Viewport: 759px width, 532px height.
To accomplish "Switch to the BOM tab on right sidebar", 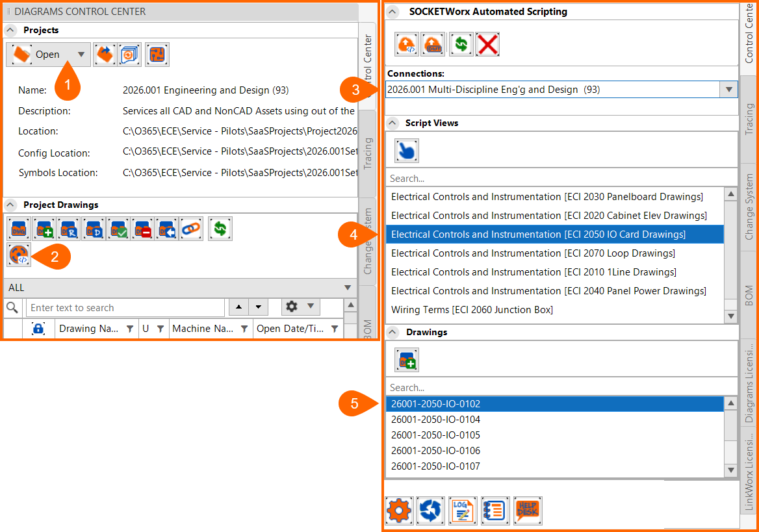I will pyautogui.click(x=749, y=296).
